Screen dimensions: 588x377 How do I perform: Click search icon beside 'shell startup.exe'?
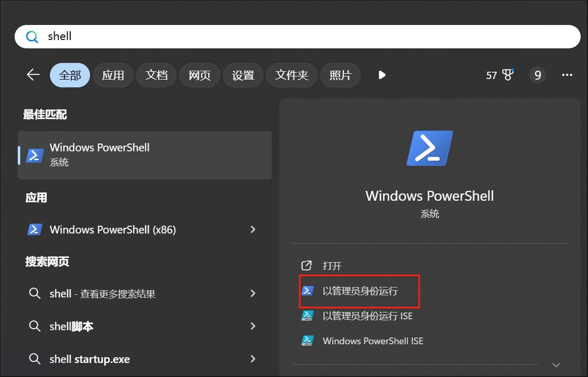[x=34, y=359]
